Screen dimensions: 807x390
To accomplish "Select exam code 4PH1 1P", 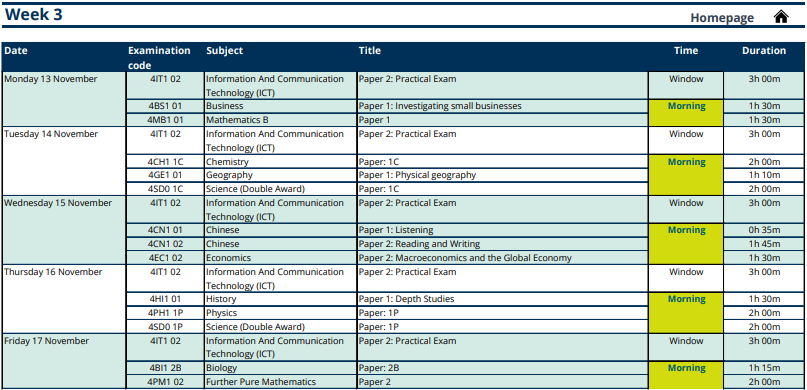I will click(x=165, y=313).
